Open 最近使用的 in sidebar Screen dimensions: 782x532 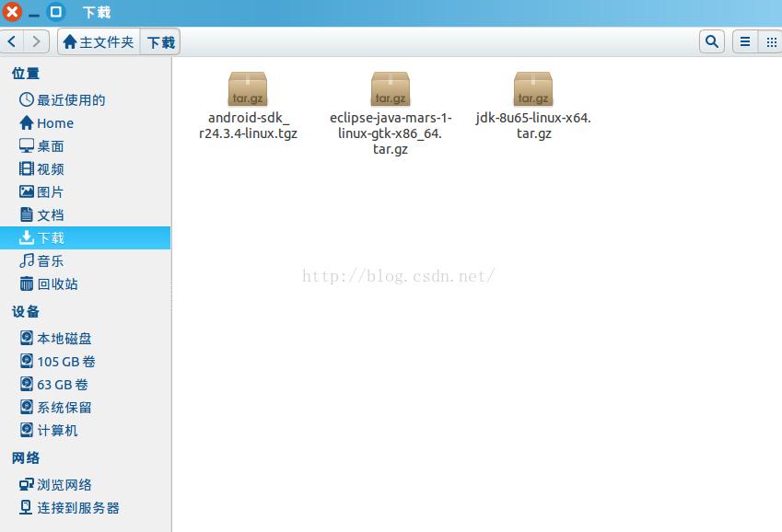[70, 100]
